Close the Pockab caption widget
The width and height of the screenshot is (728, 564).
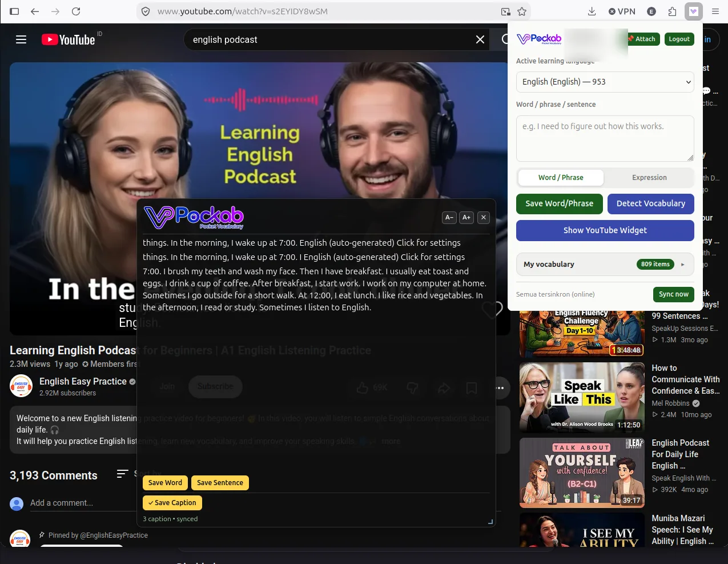(x=484, y=217)
